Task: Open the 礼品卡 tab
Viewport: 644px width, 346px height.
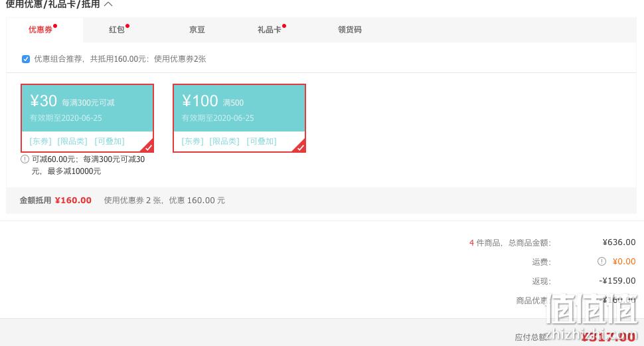Action: click(x=270, y=30)
